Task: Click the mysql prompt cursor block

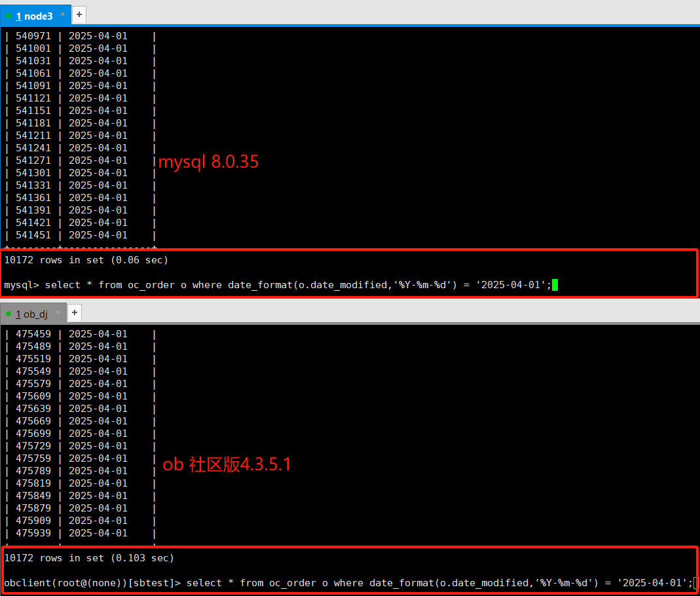Action: 555,285
